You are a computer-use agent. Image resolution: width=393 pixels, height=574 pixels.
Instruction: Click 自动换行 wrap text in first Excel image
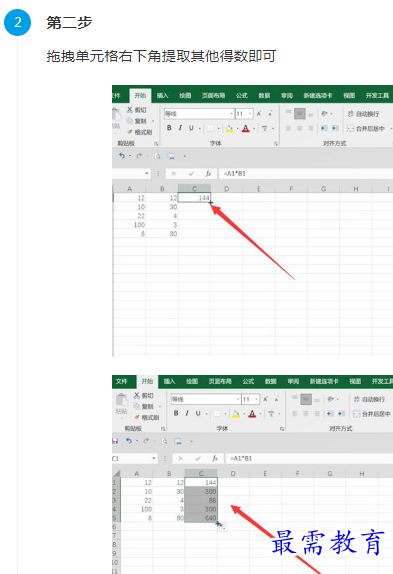click(x=363, y=114)
